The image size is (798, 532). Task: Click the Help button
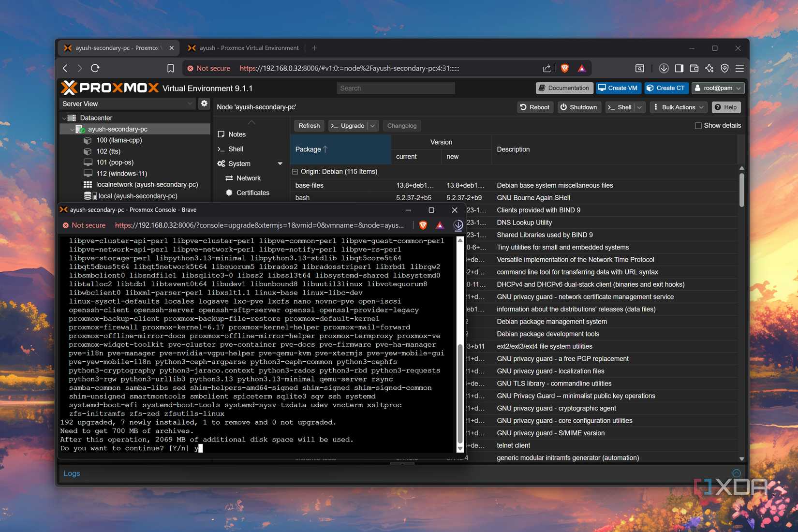pos(726,107)
